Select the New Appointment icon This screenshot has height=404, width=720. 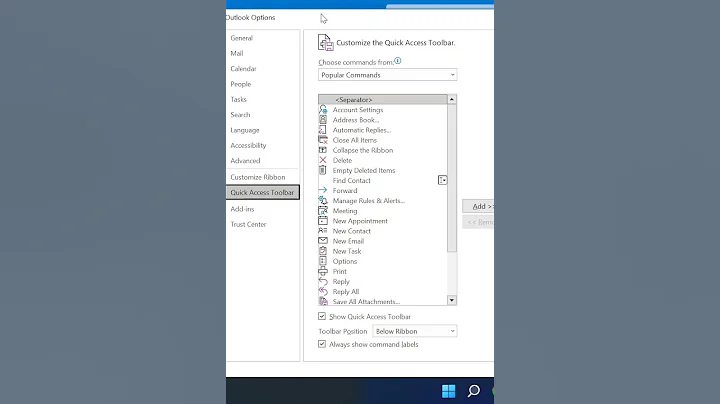[x=323, y=221]
